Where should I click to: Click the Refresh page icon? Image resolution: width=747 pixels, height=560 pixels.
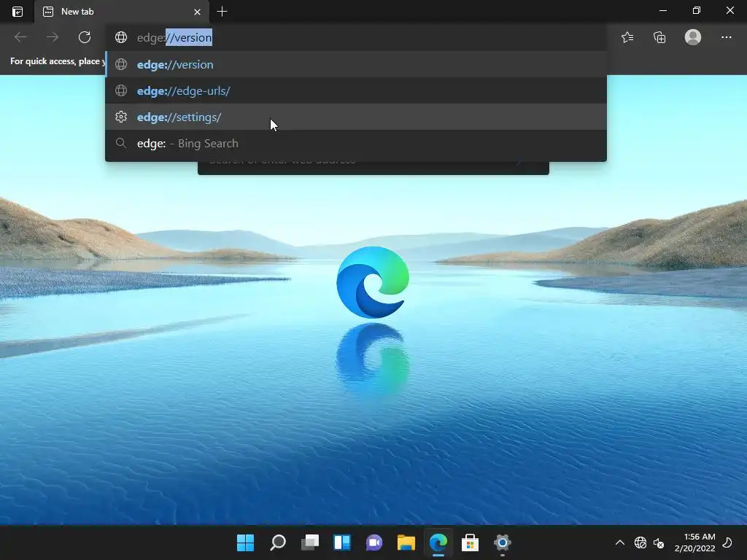(85, 37)
